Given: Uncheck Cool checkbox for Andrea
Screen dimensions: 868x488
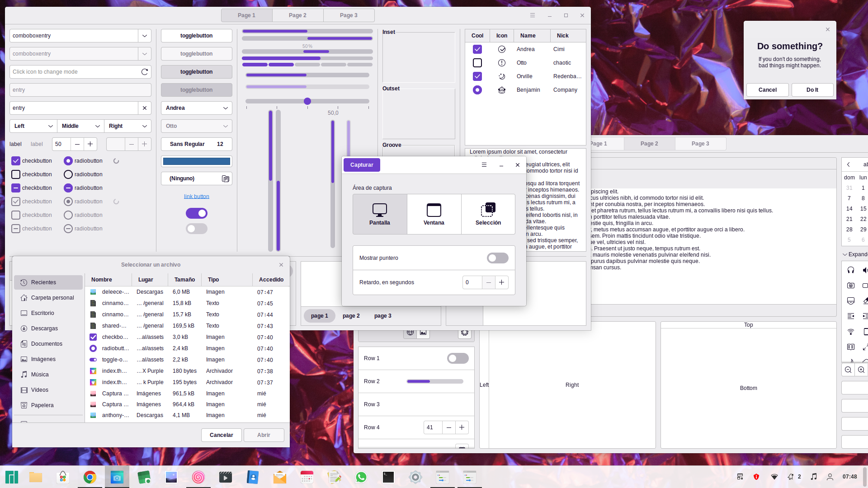Looking at the screenshot, I should click(477, 49).
